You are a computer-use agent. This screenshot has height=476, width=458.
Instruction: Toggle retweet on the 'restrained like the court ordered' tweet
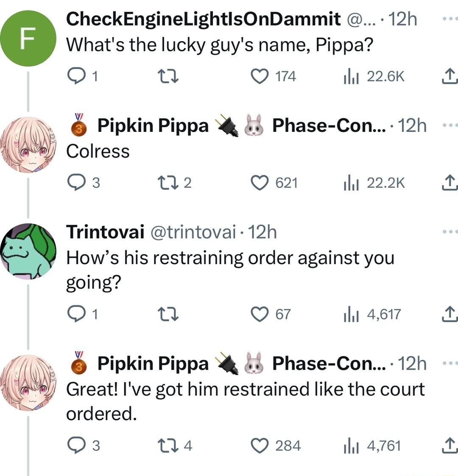tap(169, 445)
